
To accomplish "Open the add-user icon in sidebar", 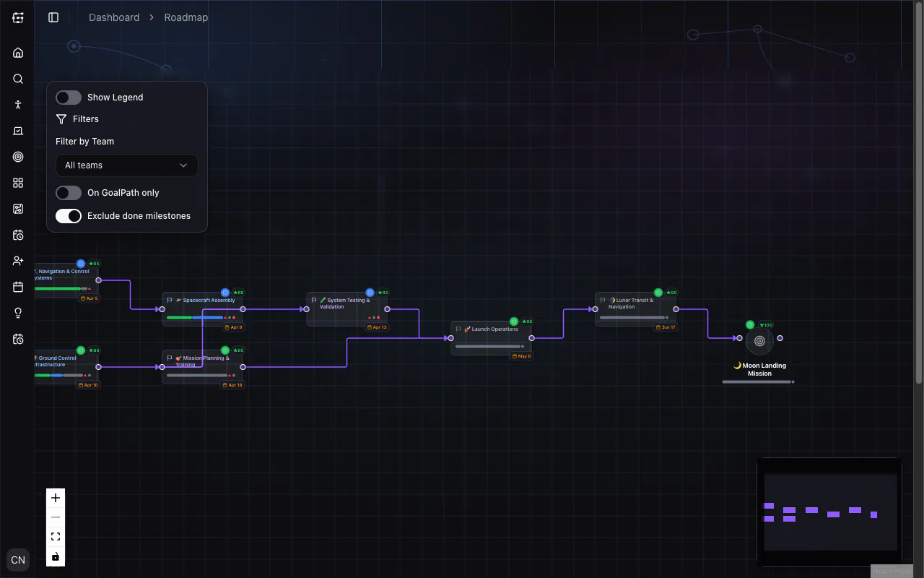I will click(18, 261).
